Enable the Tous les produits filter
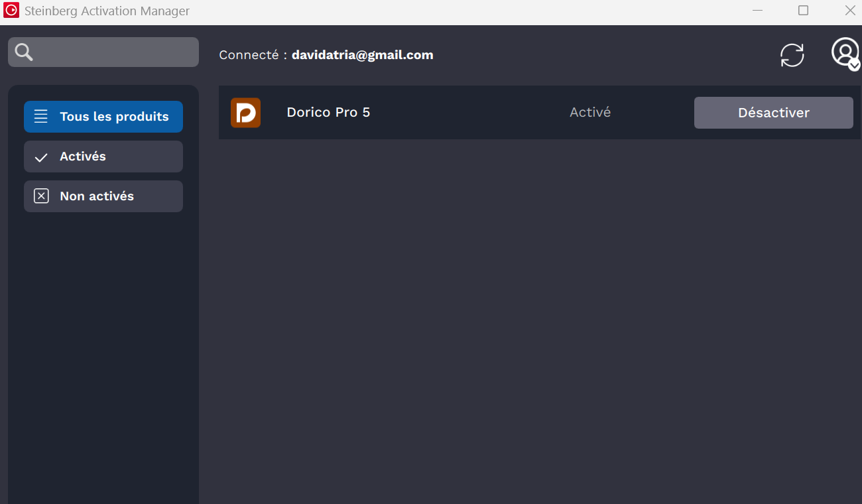 tap(103, 116)
